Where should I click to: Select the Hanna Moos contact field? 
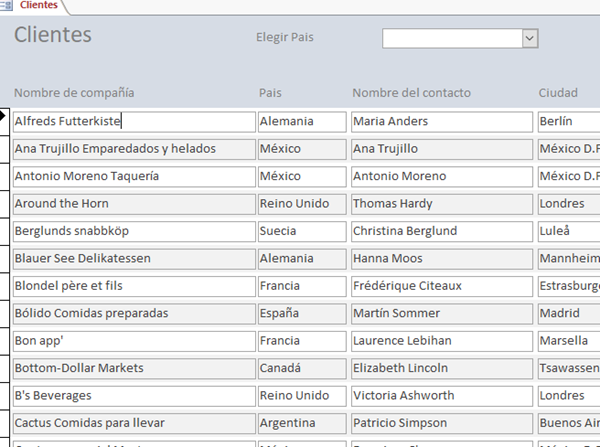pyautogui.click(x=441, y=258)
